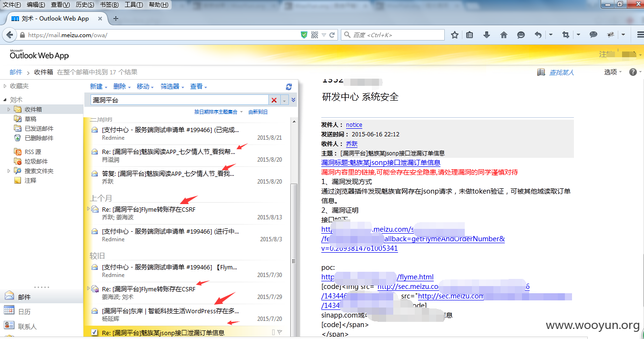This screenshot has height=339, width=644.
Task: Click the 邮件 breadcrumb link
Action: point(16,72)
